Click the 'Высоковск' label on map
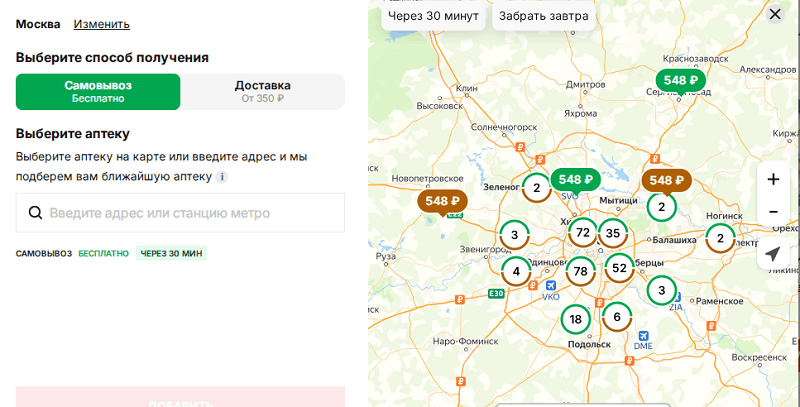The width and height of the screenshot is (800, 407). click(x=440, y=106)
